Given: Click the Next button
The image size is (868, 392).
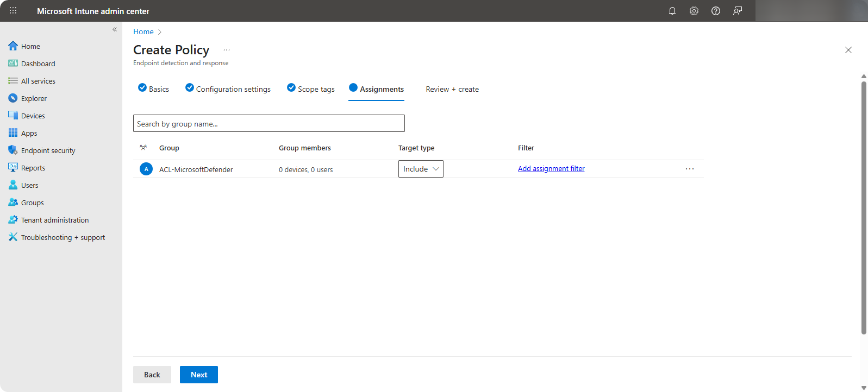Looking at the screenshot, I should 199,375.
